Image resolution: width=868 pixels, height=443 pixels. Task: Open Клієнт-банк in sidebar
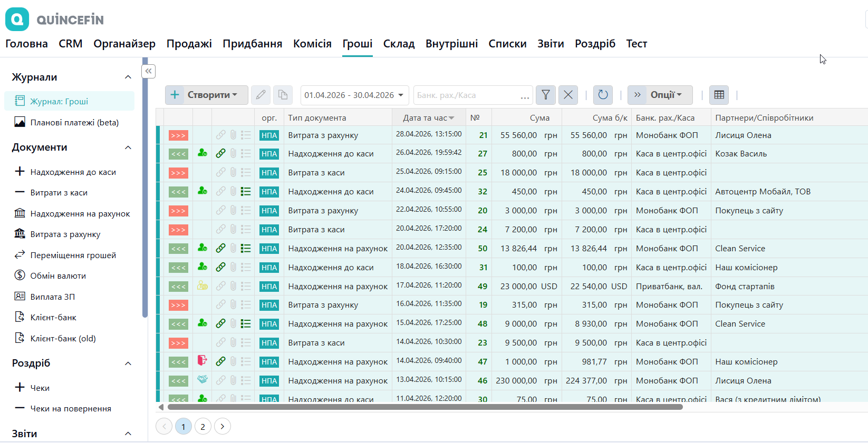(x=45, y=317)
